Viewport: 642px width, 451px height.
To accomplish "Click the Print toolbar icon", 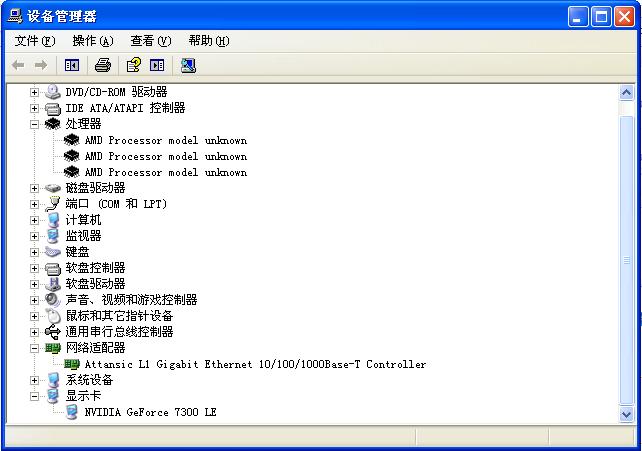I will (x=103, y=65).
